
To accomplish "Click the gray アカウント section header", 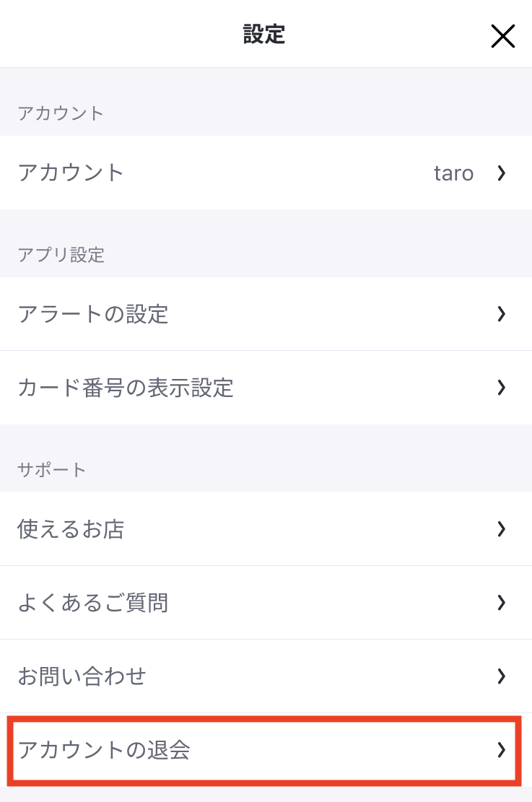I will click(61, 113).
